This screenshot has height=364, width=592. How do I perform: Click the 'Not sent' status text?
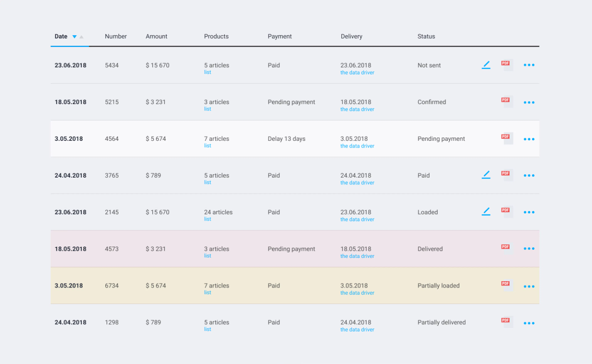click(429, 65)
